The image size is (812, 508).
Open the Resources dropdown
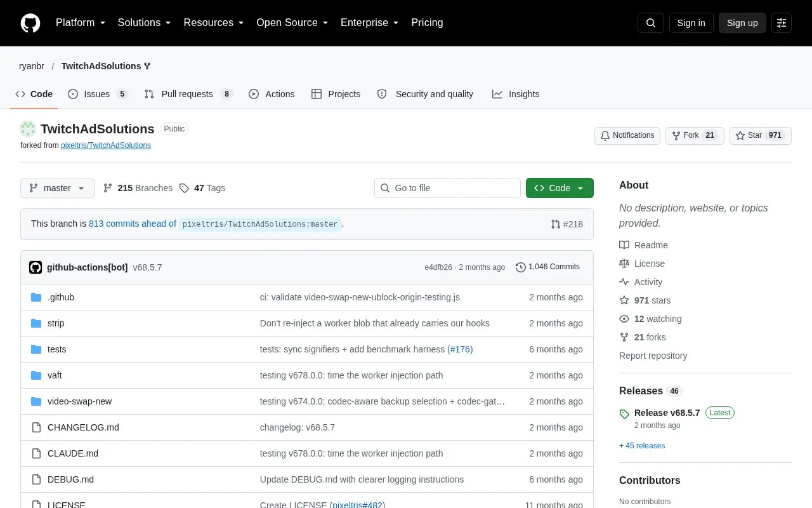[214, 23]
